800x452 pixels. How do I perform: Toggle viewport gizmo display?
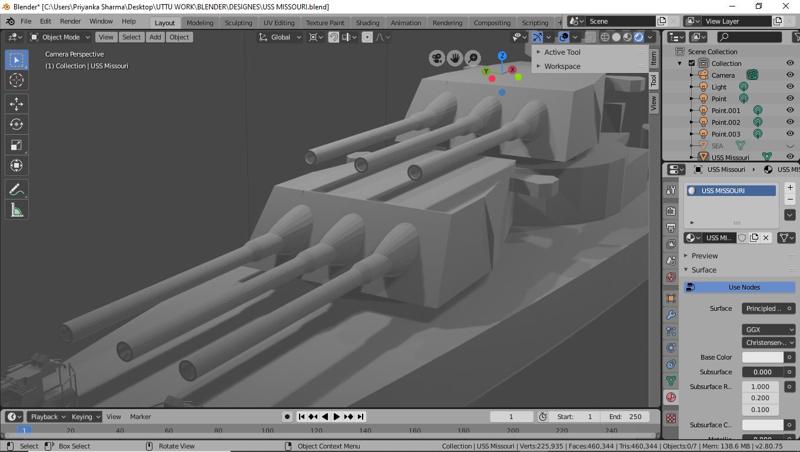[537, 37]
